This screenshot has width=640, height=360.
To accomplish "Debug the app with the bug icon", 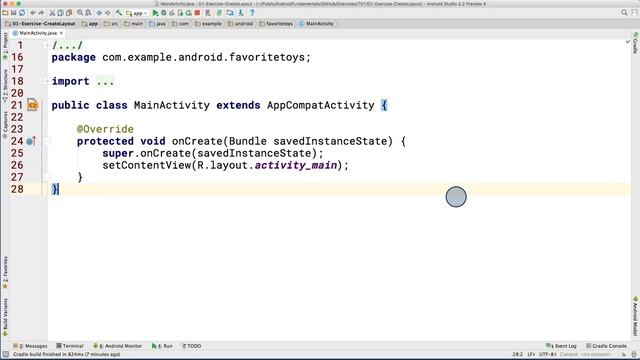I will tap(164, 13).
